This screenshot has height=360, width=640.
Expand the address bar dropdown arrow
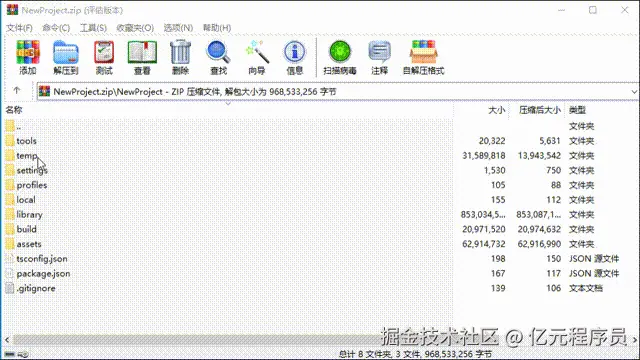[x=633, y=91]
